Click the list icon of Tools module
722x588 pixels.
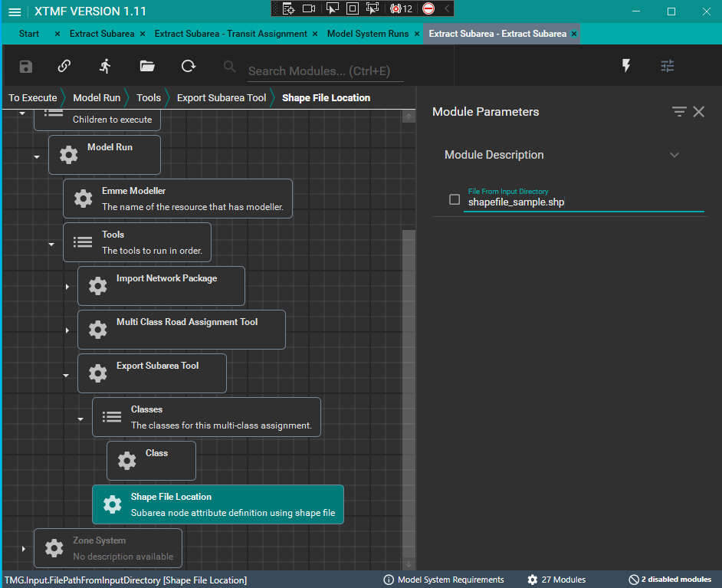83,241
